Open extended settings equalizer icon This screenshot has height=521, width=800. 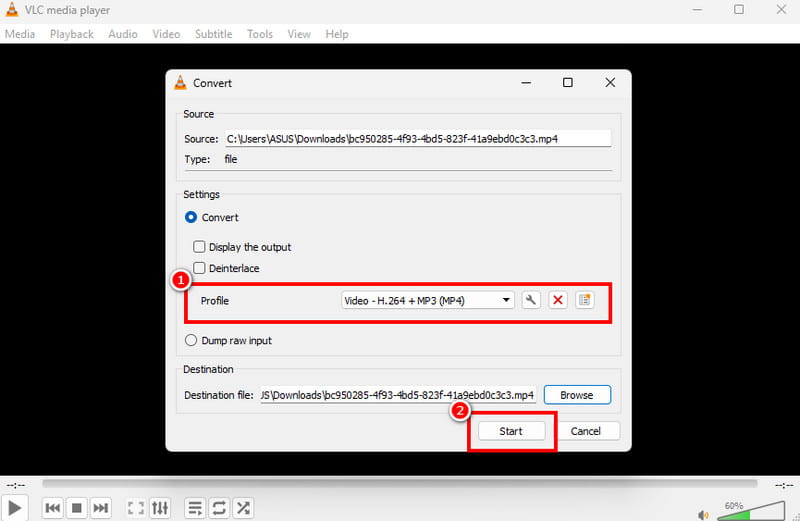click(x=160, y=508)
